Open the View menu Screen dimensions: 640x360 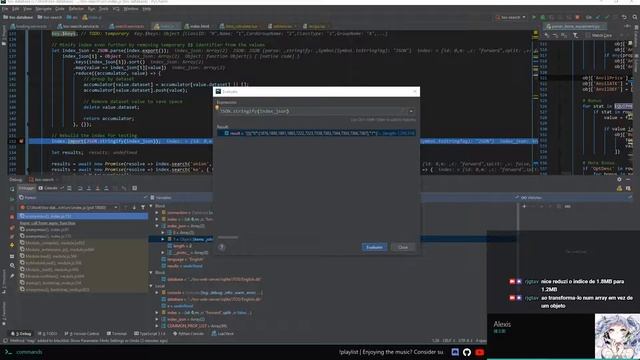27,9
